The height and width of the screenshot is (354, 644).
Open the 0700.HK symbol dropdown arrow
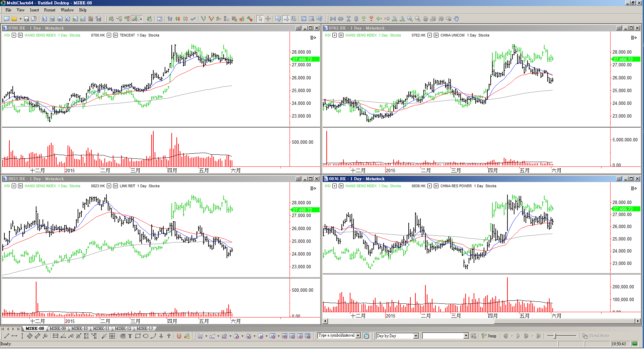coord(109,35)
